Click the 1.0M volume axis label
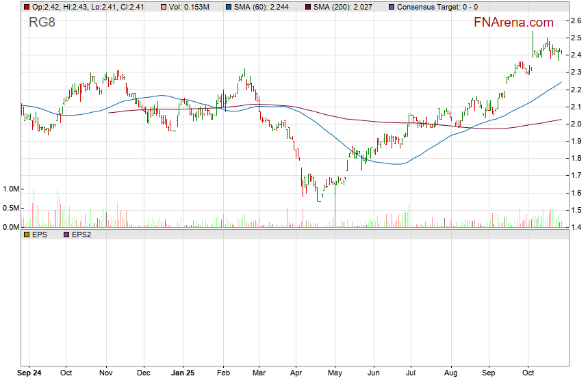 pyautogui.click(x=11, y=189)
